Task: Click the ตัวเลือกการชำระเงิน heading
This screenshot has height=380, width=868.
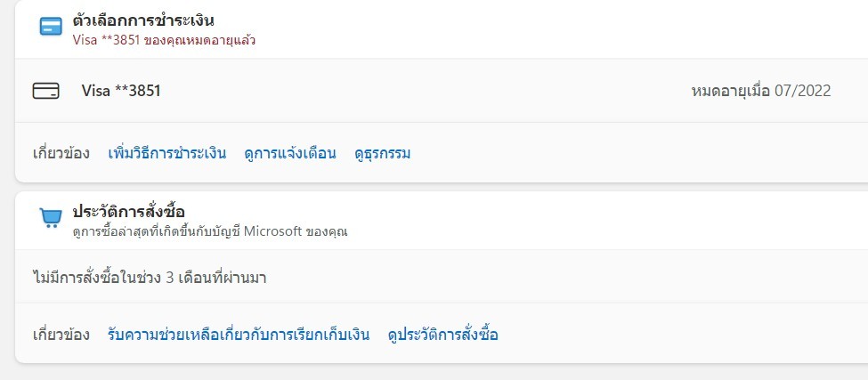Action: (143, 20)
